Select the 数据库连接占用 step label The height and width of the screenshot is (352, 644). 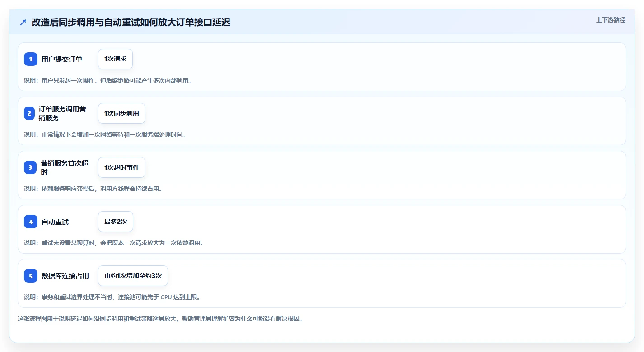65,276
